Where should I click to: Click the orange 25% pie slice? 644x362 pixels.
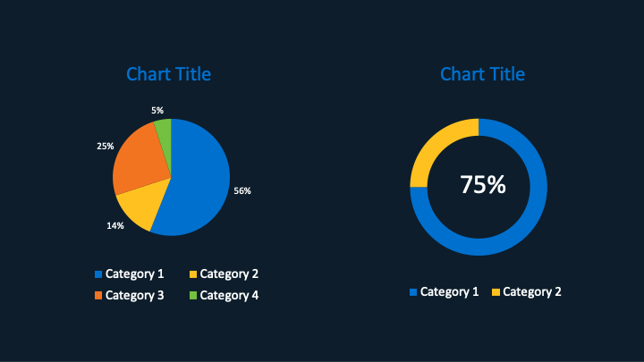[136, 160]
